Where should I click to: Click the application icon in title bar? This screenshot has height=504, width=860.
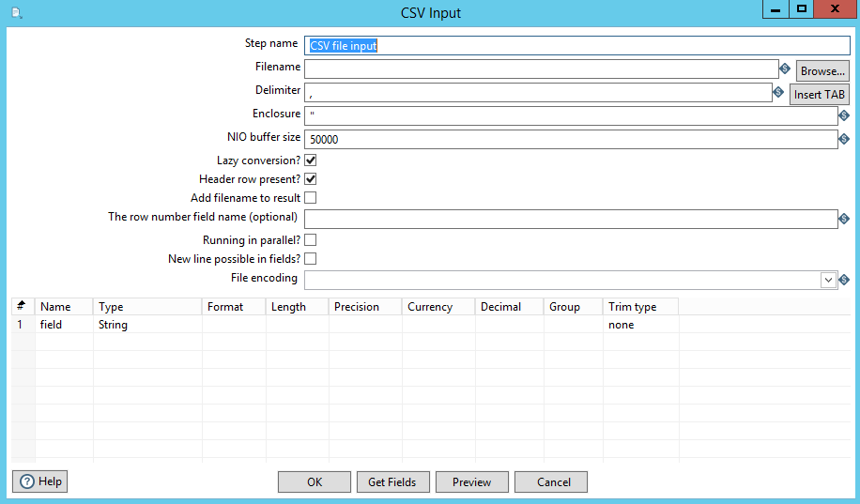(16, 13)
